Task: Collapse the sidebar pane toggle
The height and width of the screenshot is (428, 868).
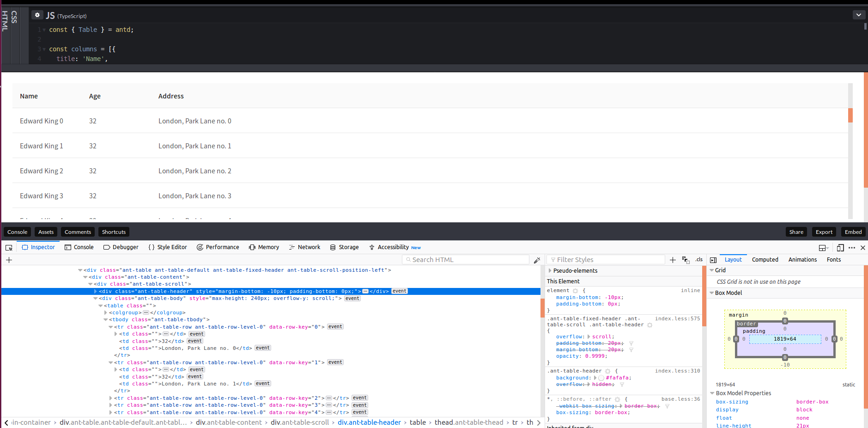Action: coord(713,260)
